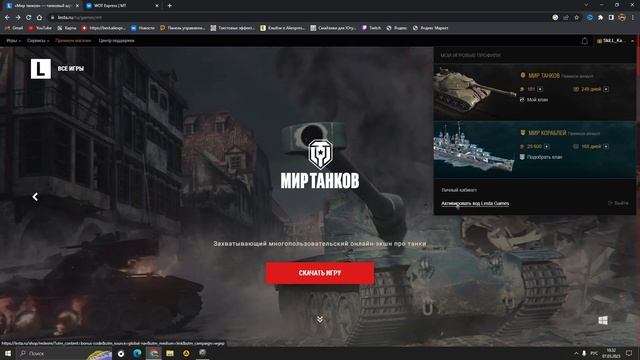Viewport: 640px width, 360px height.
Task: Open Центр поддержки menu item
Action: coord(116,41)
